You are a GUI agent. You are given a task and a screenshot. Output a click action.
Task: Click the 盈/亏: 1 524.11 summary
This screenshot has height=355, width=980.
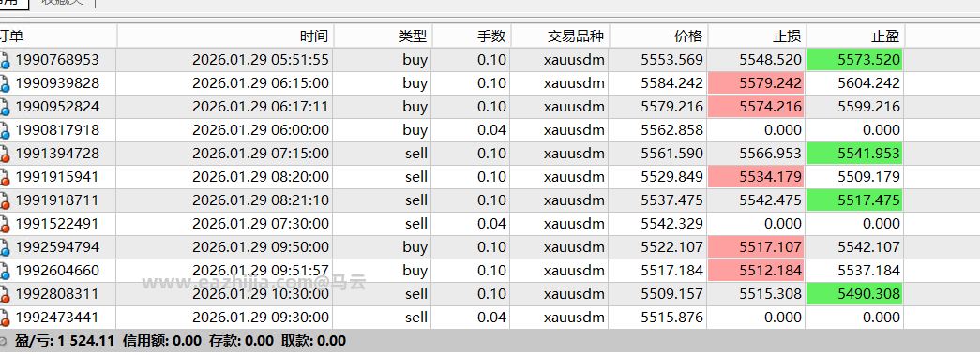[x=65, y=341]
